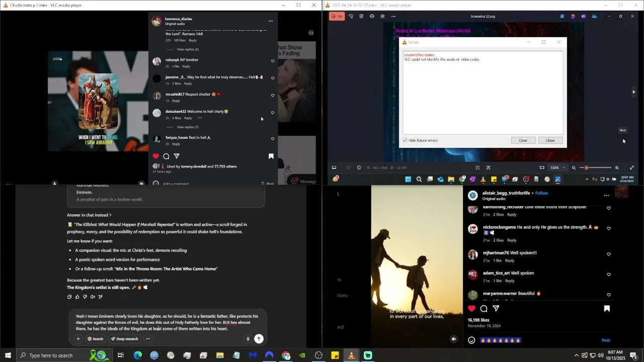The height and width of the screenshot is (362, 644).
Task: Open the 133% zoom level dropdown
Action: pyautogui.click(x=557, y=167)
